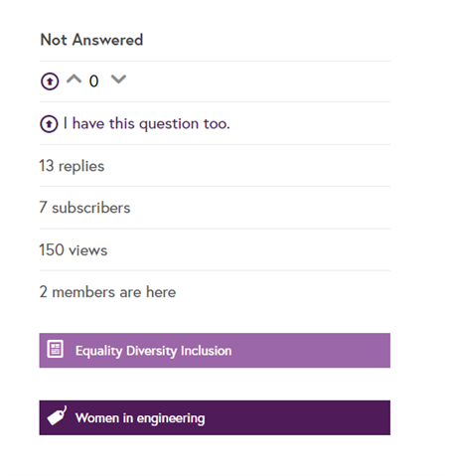The image size is (450, 476).
Task: Select 'I have this question too.' link
Action: point(146,124)
